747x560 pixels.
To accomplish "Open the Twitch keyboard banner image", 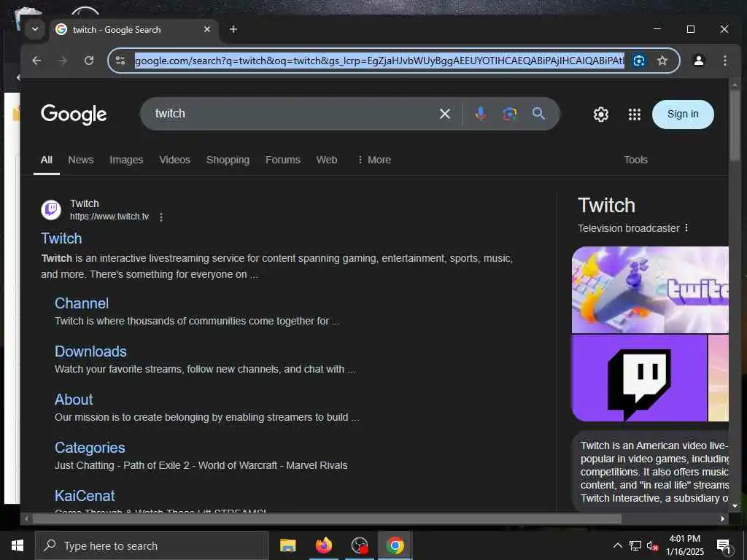I will (x=650, y=289).
